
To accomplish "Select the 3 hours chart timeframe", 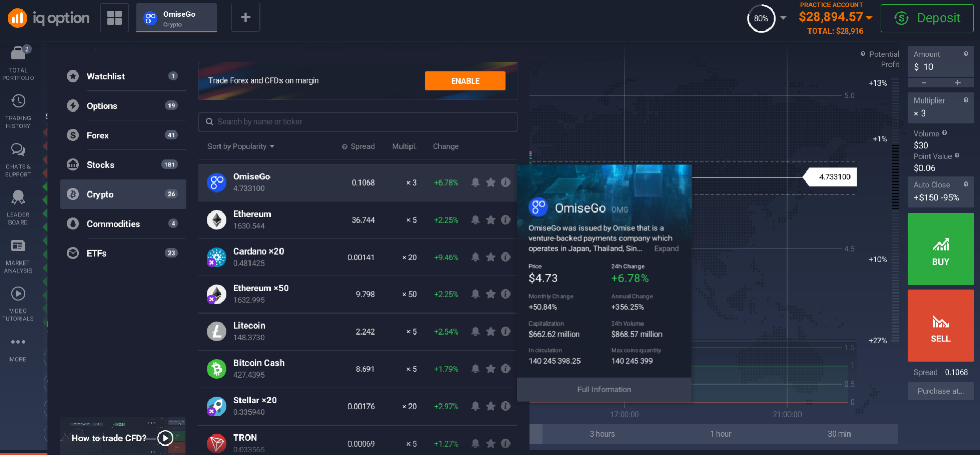I will [602, 434].
